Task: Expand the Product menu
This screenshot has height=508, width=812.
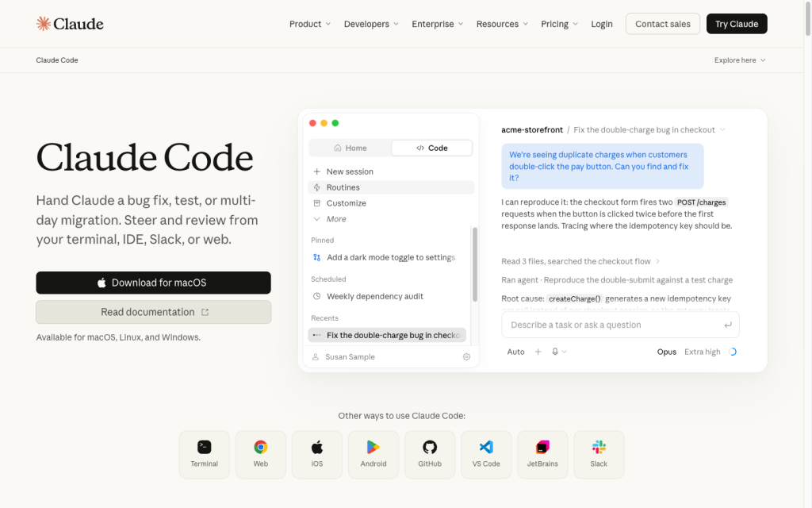Action: pyautogui.click(x=310, y=24)
